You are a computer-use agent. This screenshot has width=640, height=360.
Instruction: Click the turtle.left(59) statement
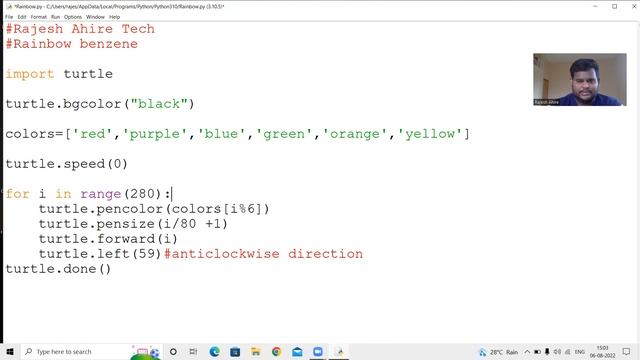[x=100, y=254]
